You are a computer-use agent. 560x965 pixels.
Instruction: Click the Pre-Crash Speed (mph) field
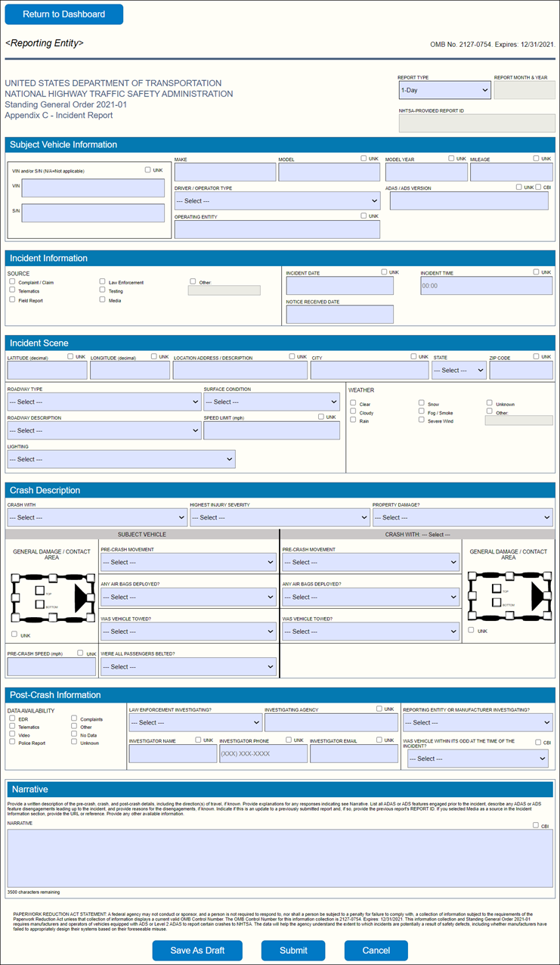[52, 667]
